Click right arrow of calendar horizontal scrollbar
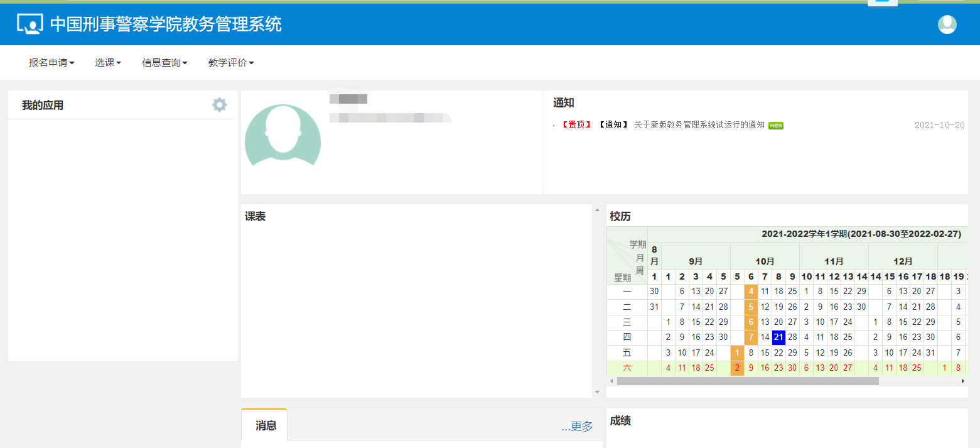 click(963, 381)
